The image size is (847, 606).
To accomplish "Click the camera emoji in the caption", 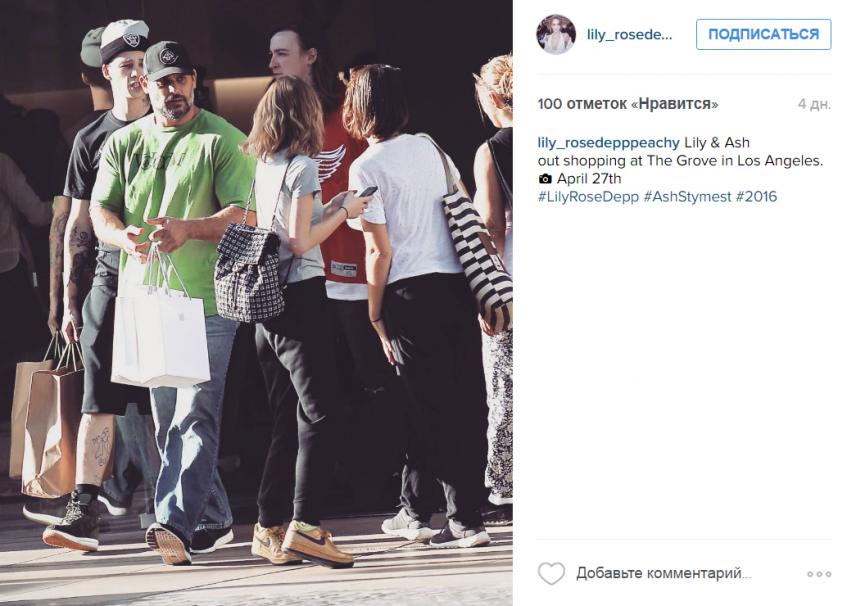I will [x=545, y=179].
